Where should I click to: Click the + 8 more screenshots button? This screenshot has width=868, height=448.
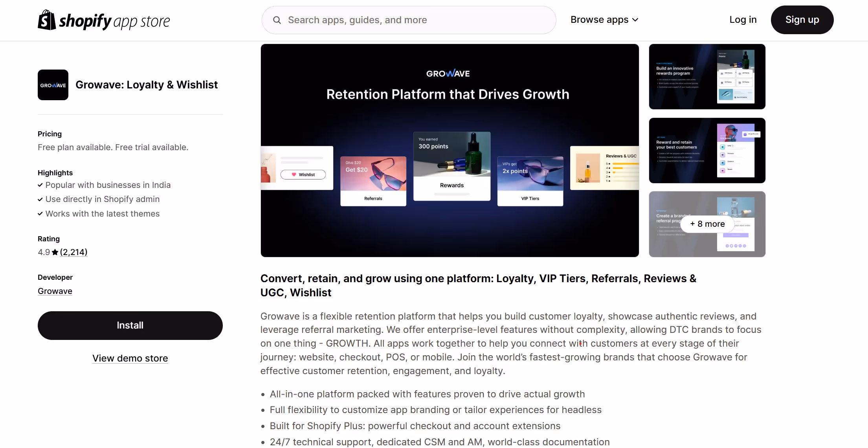coord(707,224)
